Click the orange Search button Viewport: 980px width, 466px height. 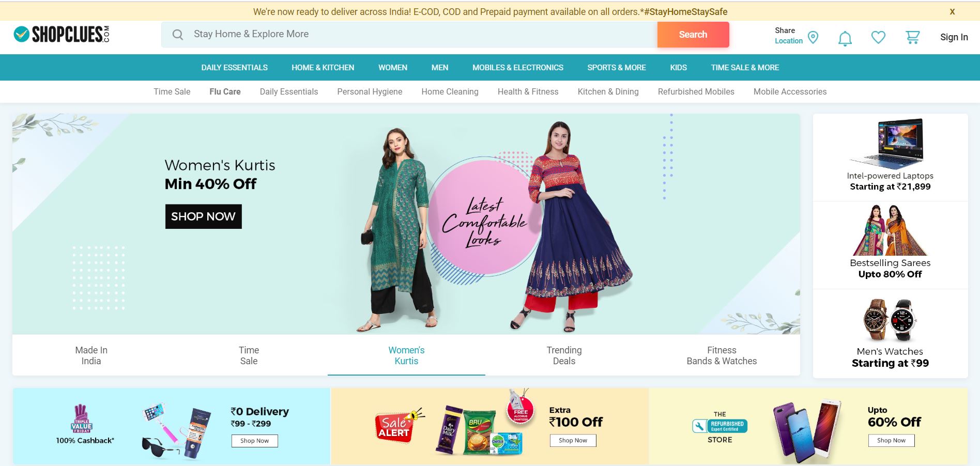693,35
